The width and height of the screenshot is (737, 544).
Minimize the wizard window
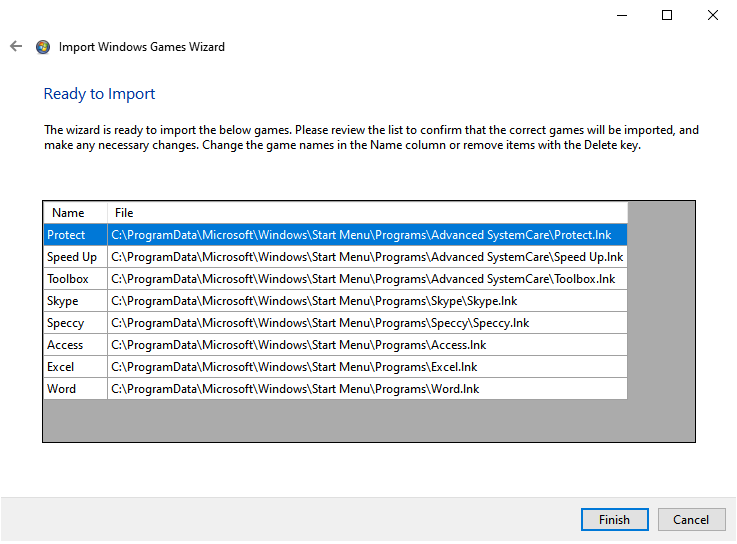coord(622,15)
